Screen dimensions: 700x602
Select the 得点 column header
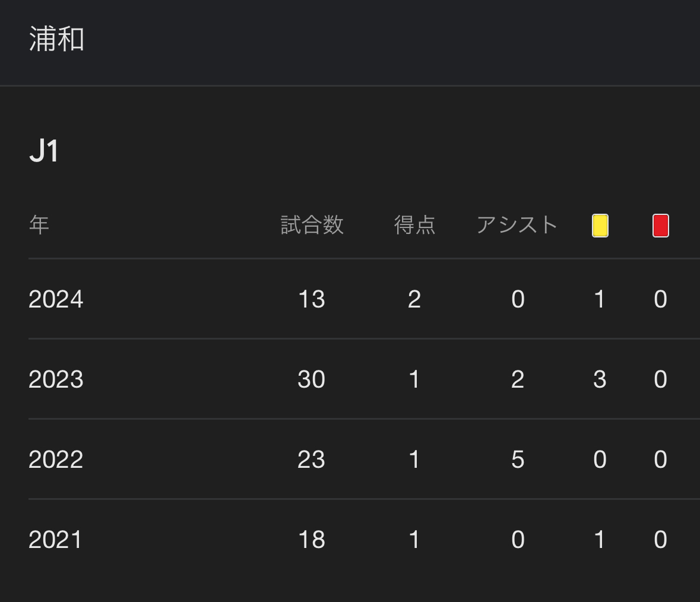(414, 224)
